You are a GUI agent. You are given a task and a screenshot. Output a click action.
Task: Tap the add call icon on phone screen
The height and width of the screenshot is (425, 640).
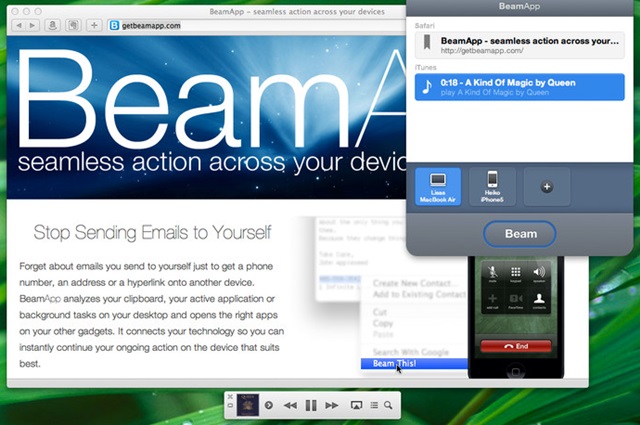pyautogui.click(x=493, y=301)
